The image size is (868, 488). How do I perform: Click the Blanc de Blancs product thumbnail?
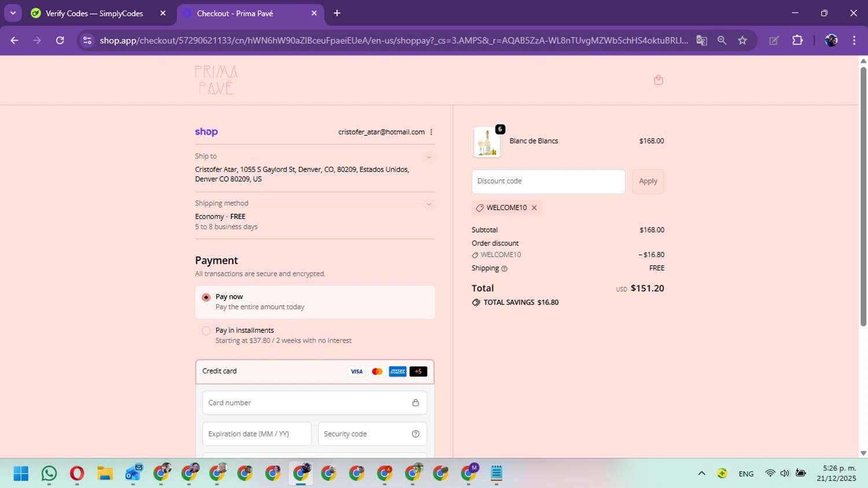(487, 142)
